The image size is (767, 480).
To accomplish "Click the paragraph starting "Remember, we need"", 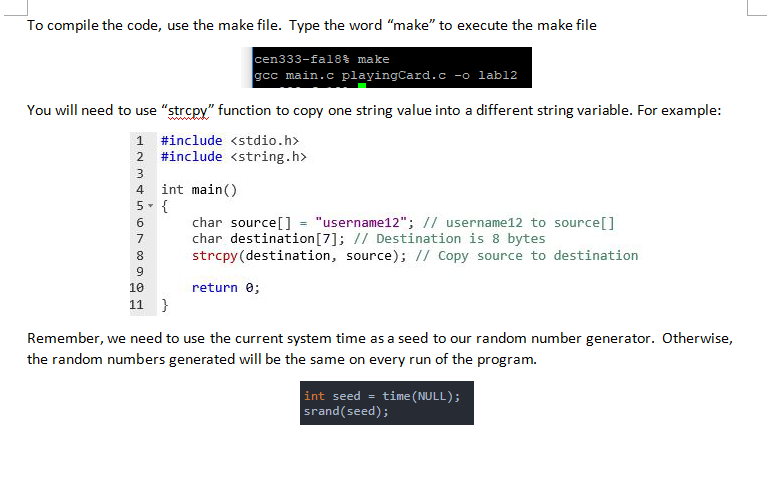I will point(380,349).
